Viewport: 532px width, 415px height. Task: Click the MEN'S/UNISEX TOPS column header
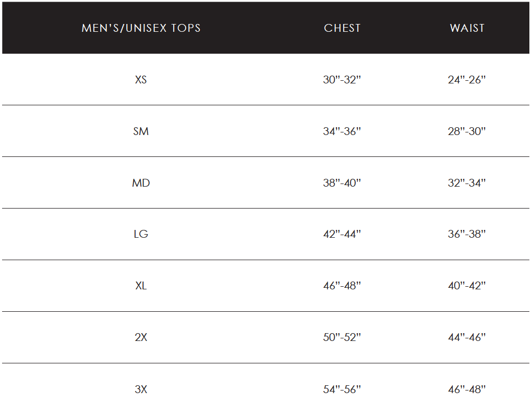tap(141, 28)
